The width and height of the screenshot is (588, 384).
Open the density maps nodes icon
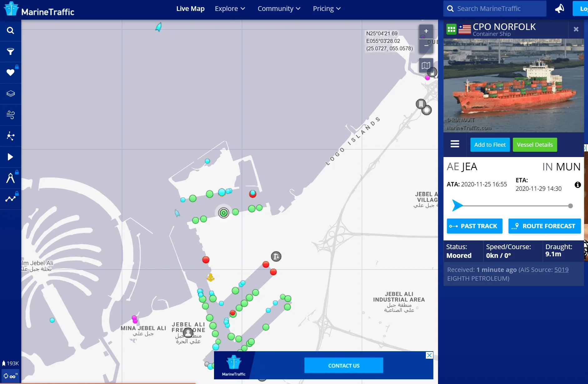click(x=10, y=136)
